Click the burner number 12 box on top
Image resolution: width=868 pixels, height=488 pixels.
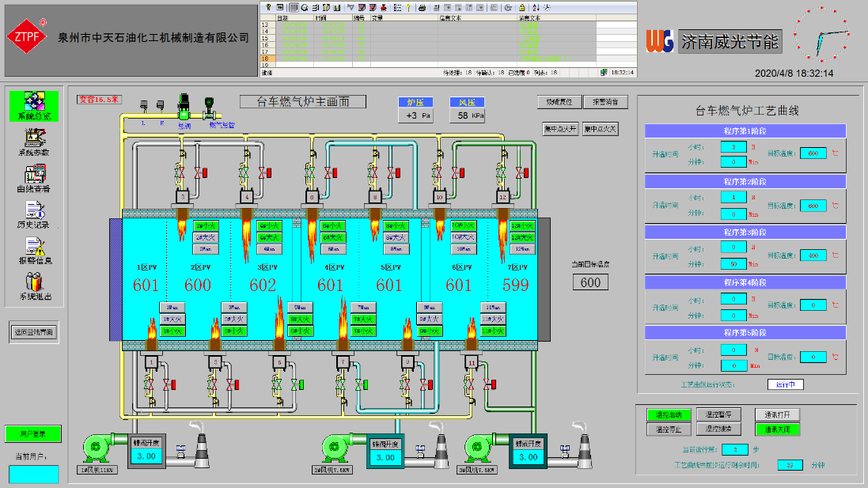click(x=502, y=197)
